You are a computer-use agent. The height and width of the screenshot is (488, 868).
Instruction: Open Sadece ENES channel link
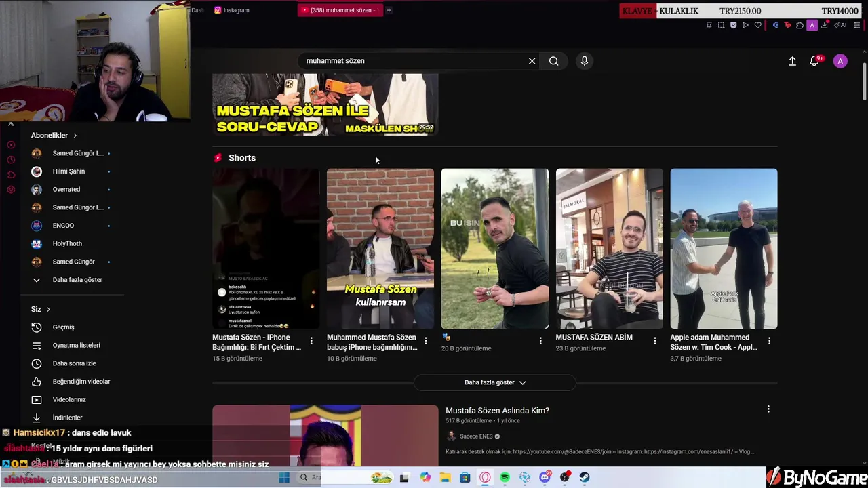476,436
